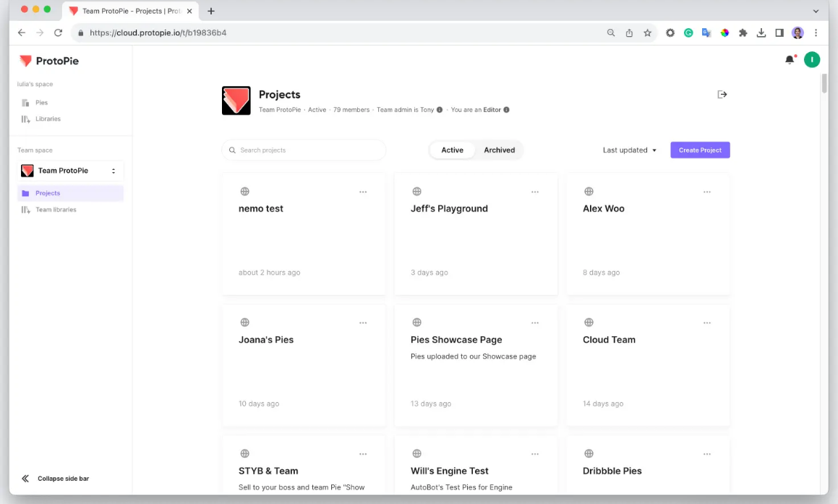Click the ProtoPie logo in sidebar

pyautogui.click(x=49, y=61)
